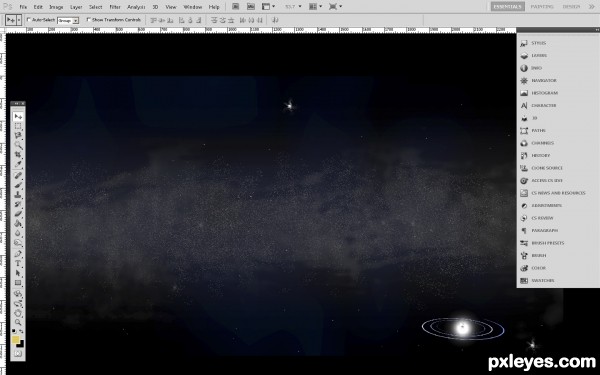The image size is (600, 375).
Task: Toggle Quick Mask mode button
Action: coord(18,354)
